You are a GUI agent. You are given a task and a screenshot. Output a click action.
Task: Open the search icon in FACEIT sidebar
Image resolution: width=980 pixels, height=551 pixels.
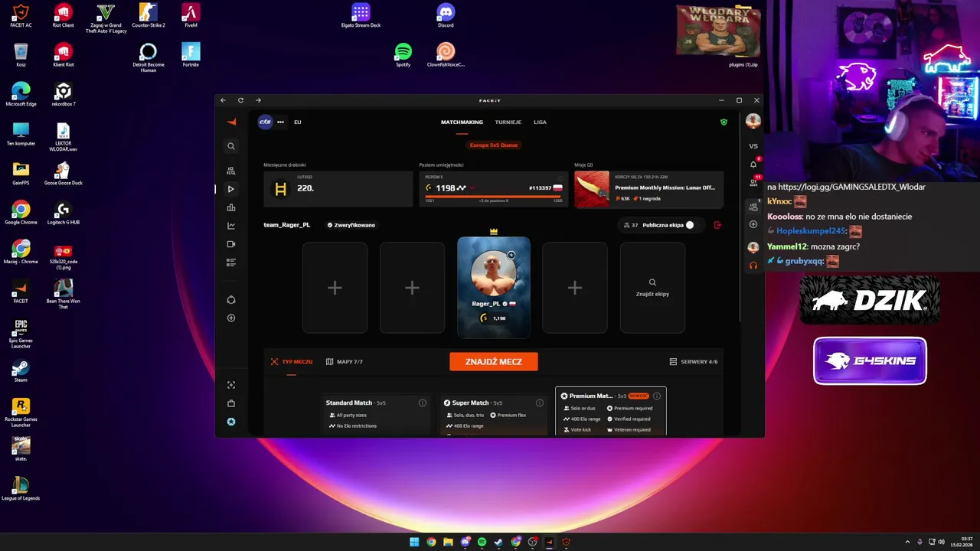tap(231, 146)
